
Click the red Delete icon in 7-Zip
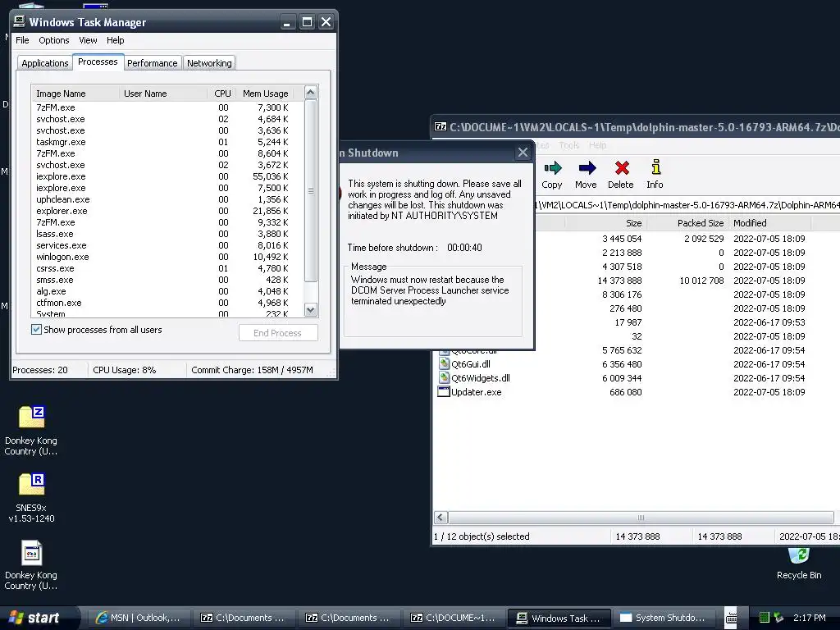tap(622, 168)
